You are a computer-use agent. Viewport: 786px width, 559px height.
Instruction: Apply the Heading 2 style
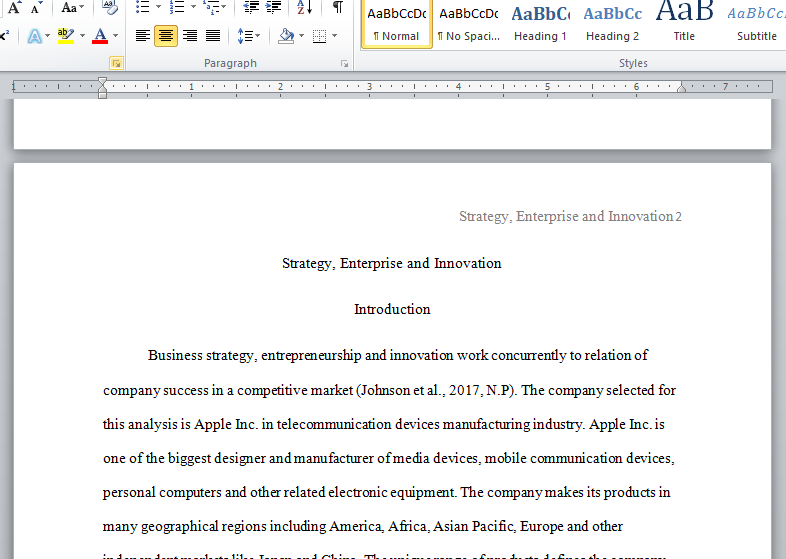pos(613,24)
